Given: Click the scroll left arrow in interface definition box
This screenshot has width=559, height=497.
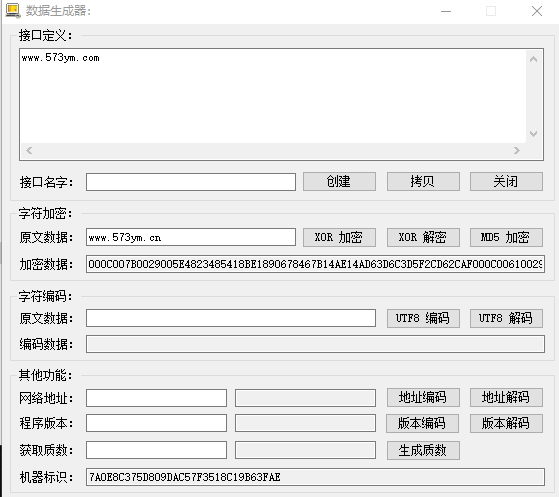Looking at the screenshot, I should 29,150.
